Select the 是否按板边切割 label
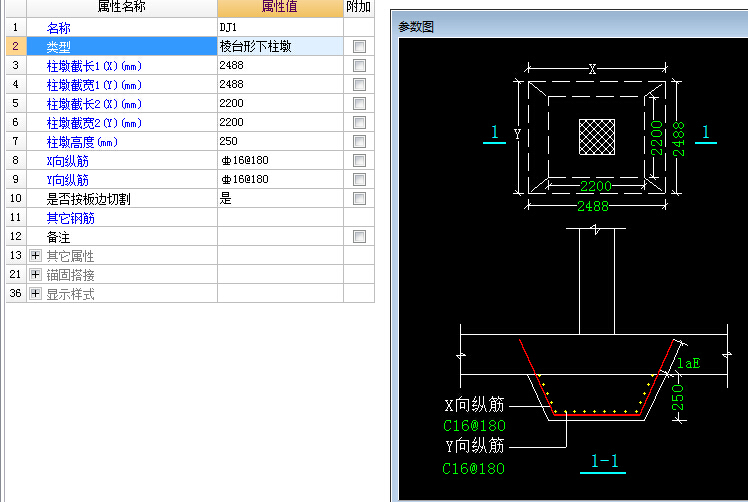 coord(88,199)
